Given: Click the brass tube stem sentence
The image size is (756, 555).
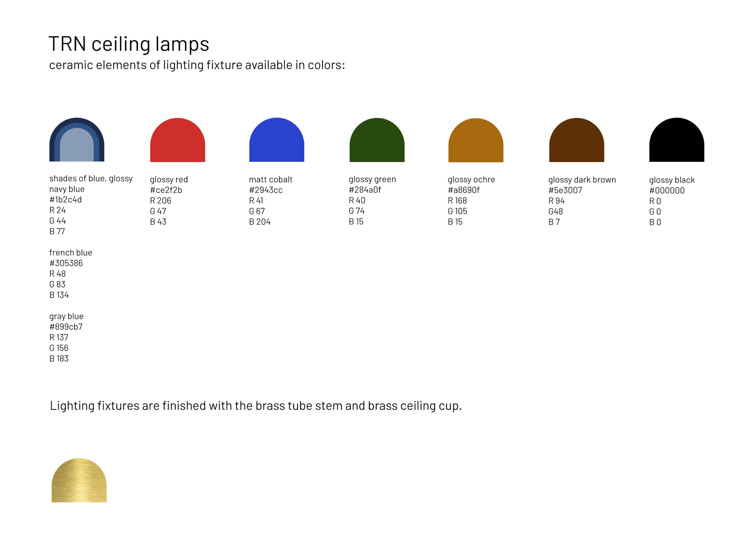Looking at the screenshot, I should click(256, 406).
